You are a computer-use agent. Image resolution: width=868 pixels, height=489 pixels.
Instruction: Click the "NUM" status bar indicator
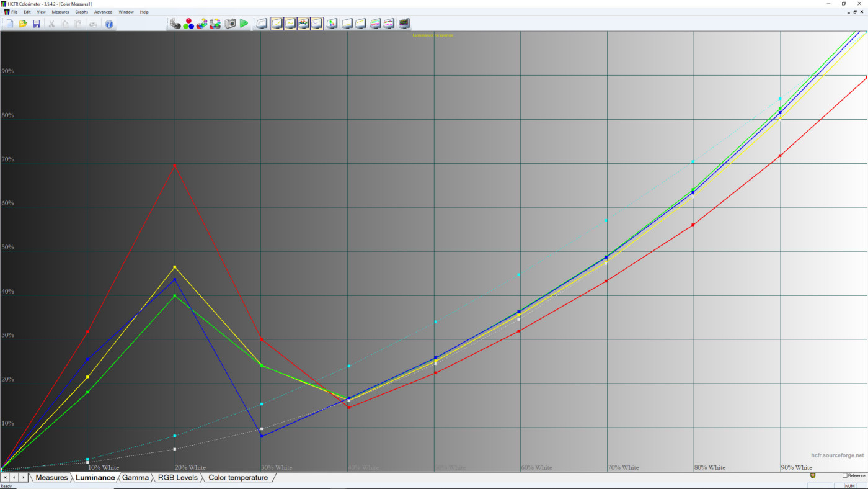pos(849,486)
